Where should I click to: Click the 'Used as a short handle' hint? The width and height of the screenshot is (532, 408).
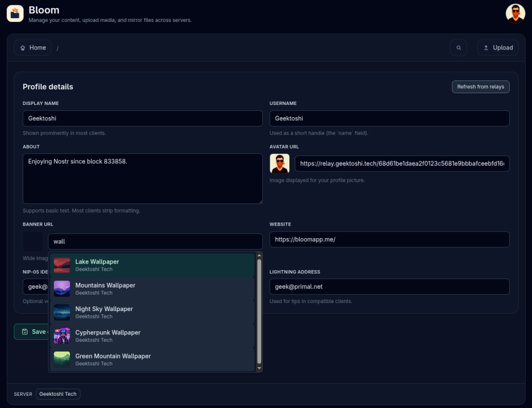point(319,133)
